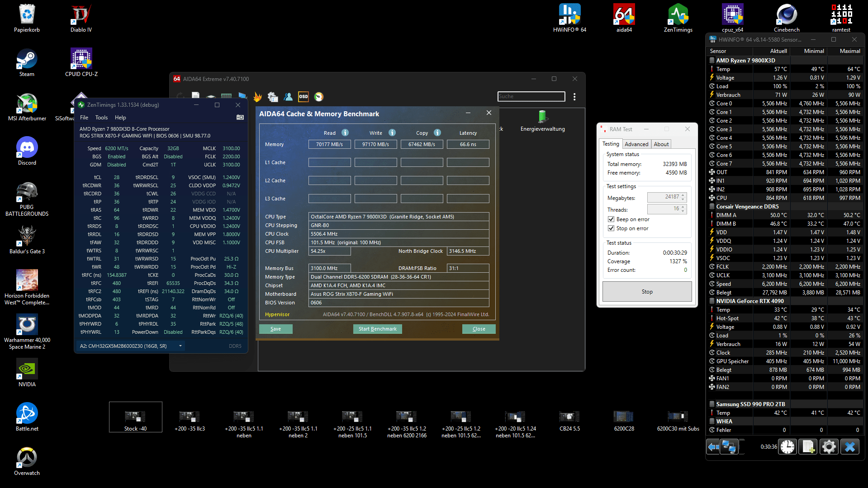This screenshot has height=488, width=868.
Task: Start HWiNFO logging with sheet-plus icon
Action: pos(808,447)
